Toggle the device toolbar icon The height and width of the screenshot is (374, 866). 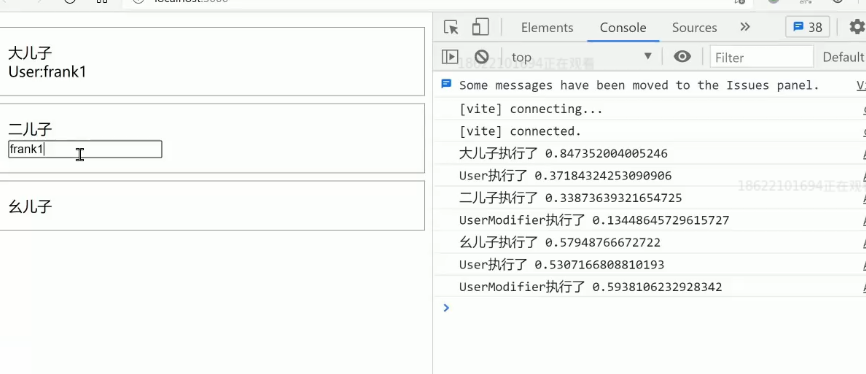click(x=480, y=27)
